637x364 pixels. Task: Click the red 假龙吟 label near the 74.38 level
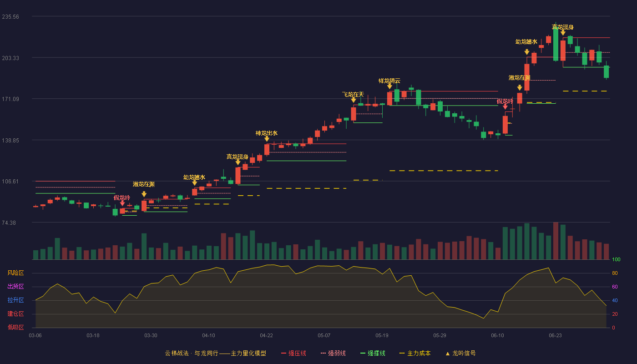click(122, 197)
